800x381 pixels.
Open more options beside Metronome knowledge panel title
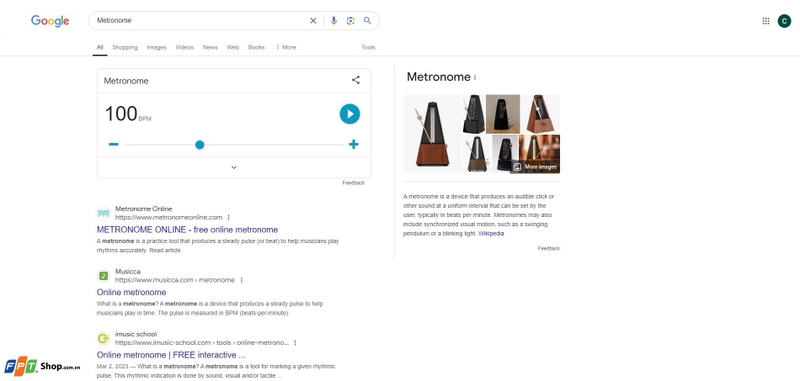475,78
